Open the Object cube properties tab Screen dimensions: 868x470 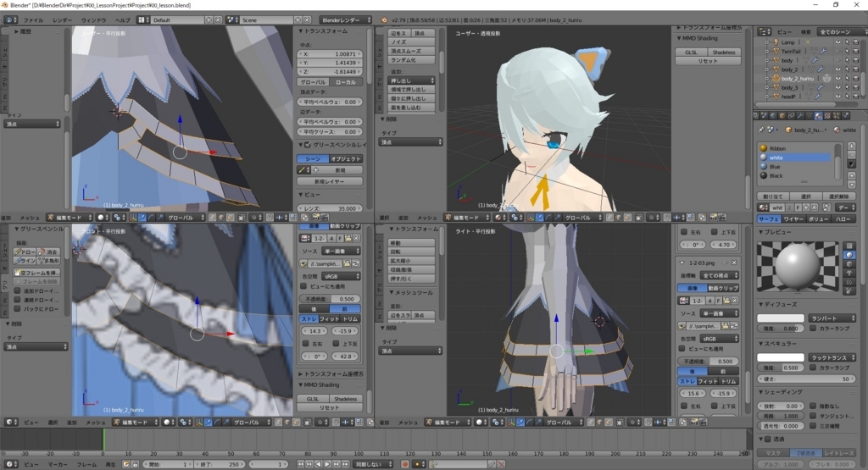782,115
